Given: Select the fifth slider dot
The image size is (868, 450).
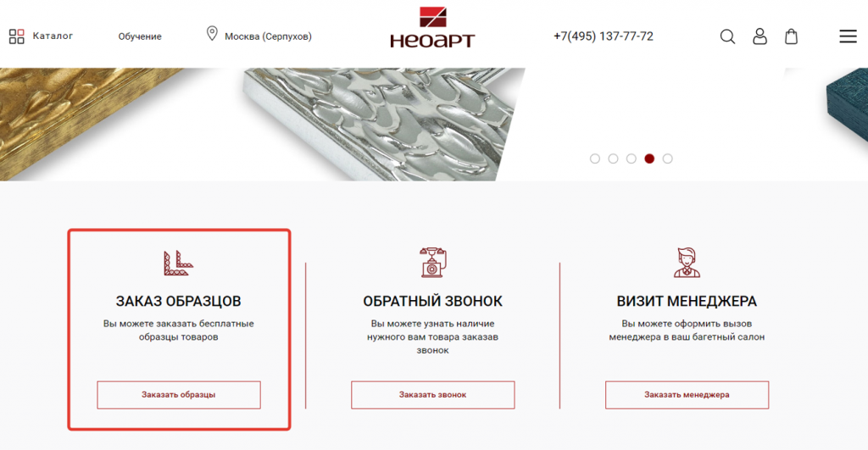Looking at the screenshot, I should coord(668,158).
